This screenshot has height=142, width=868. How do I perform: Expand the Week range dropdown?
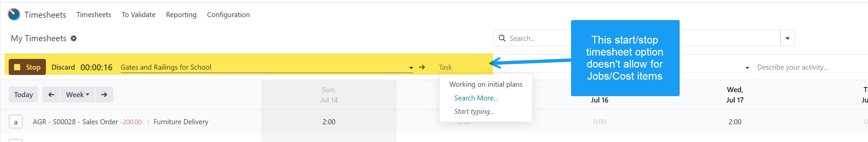[x=77, y=94]
